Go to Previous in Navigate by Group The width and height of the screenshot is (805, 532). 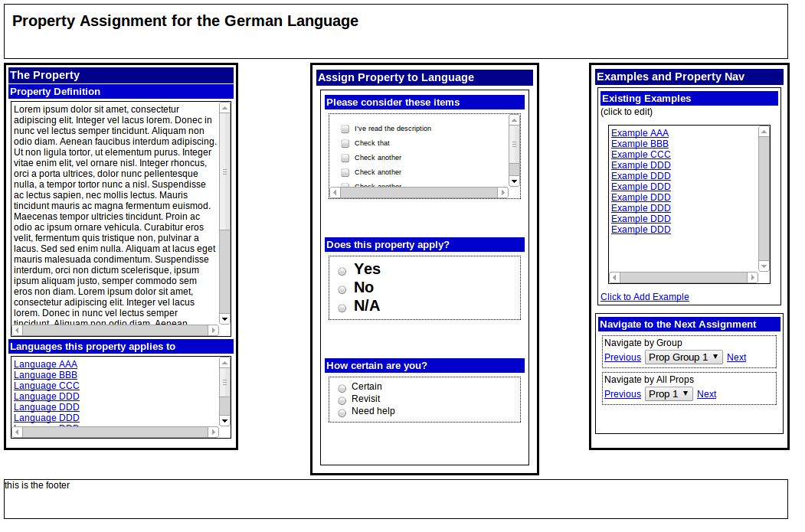pyautogui.click(x=622, y=357)
